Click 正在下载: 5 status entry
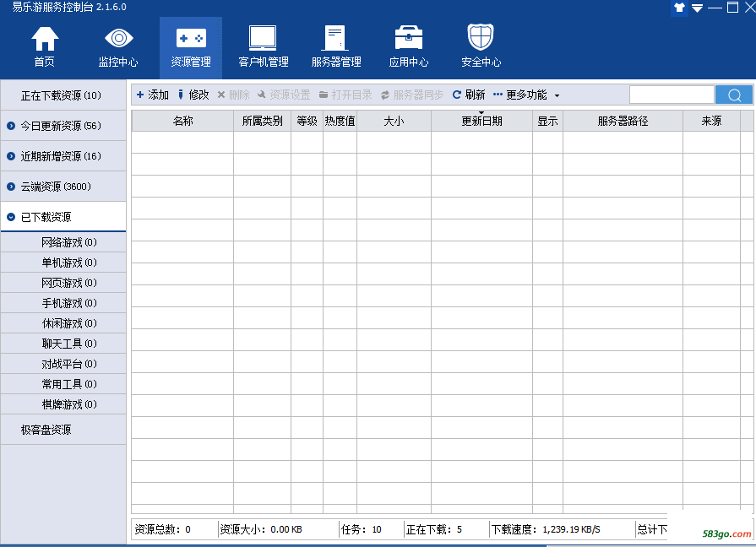 (x=434, y=529)
